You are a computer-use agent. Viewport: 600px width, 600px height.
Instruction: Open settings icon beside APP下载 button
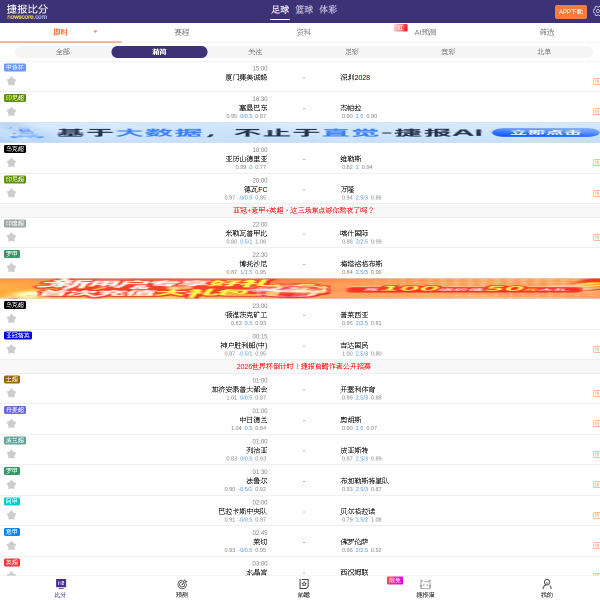coord(596,11)
